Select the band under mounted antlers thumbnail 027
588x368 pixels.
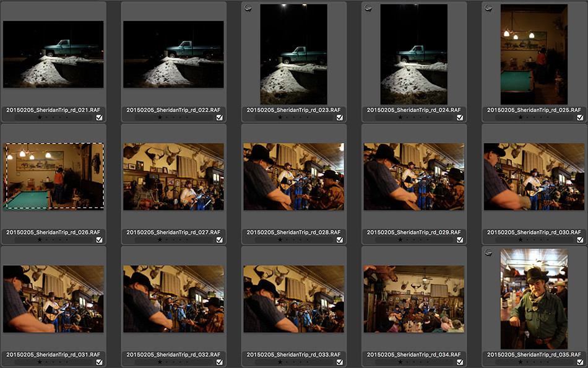pos(174,177)
